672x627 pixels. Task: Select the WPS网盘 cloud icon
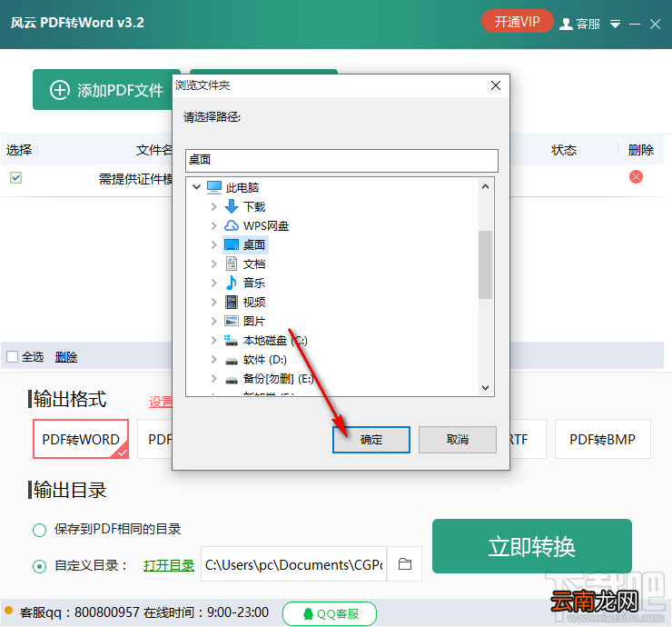(232, 225)
